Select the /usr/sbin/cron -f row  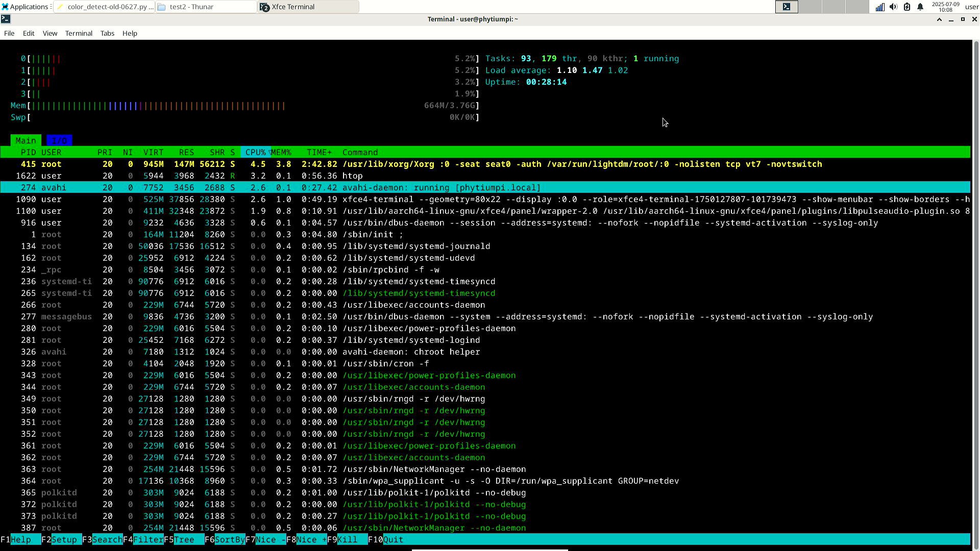tap(485, 364)
